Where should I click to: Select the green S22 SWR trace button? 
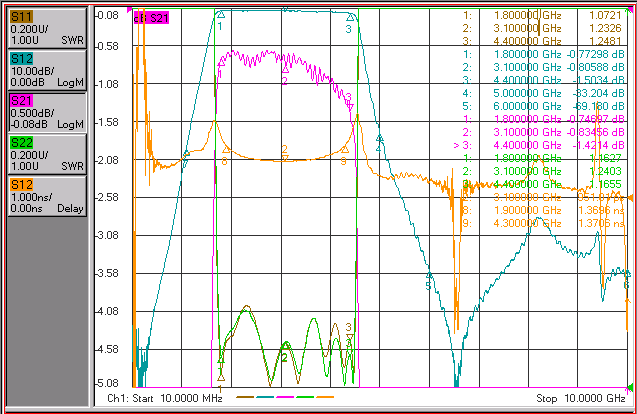click(x=47, y=154)
